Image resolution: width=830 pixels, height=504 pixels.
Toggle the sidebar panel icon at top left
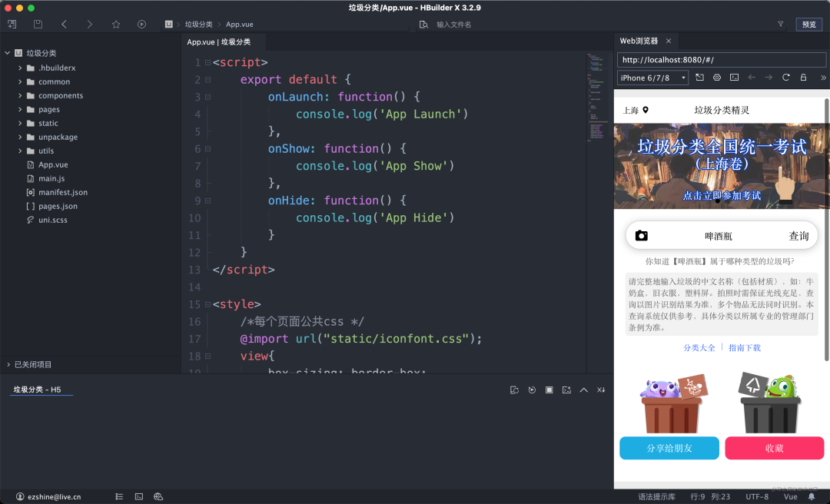(x=12, y=25)
